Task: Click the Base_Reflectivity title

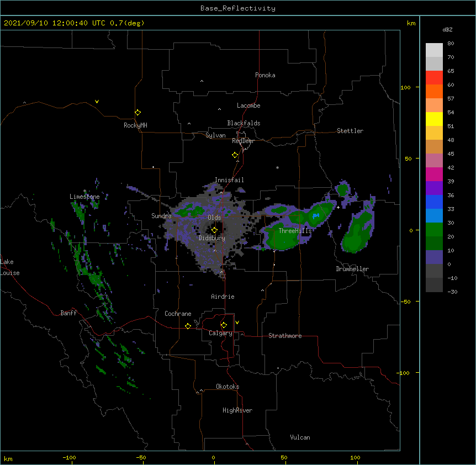Action: 238,8
